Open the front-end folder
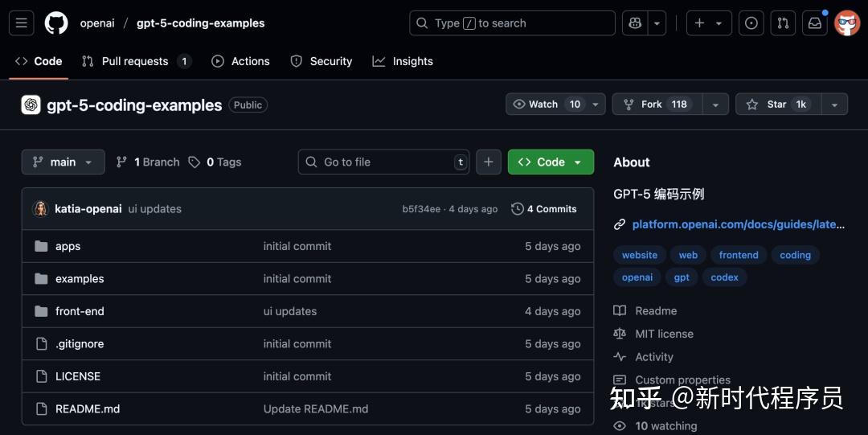868x435 pixels. (x=80, y=311)
